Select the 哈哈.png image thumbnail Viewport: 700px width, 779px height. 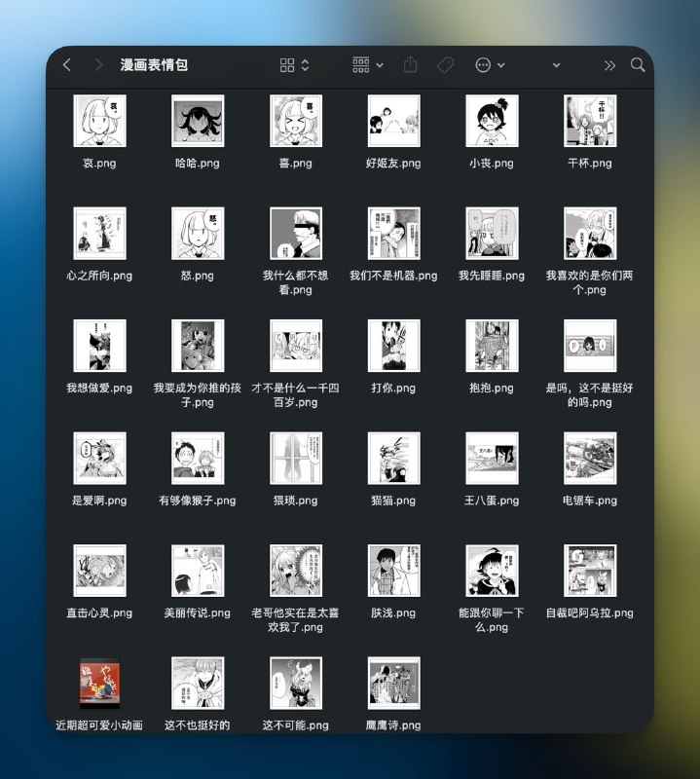[x=198, y=121]
